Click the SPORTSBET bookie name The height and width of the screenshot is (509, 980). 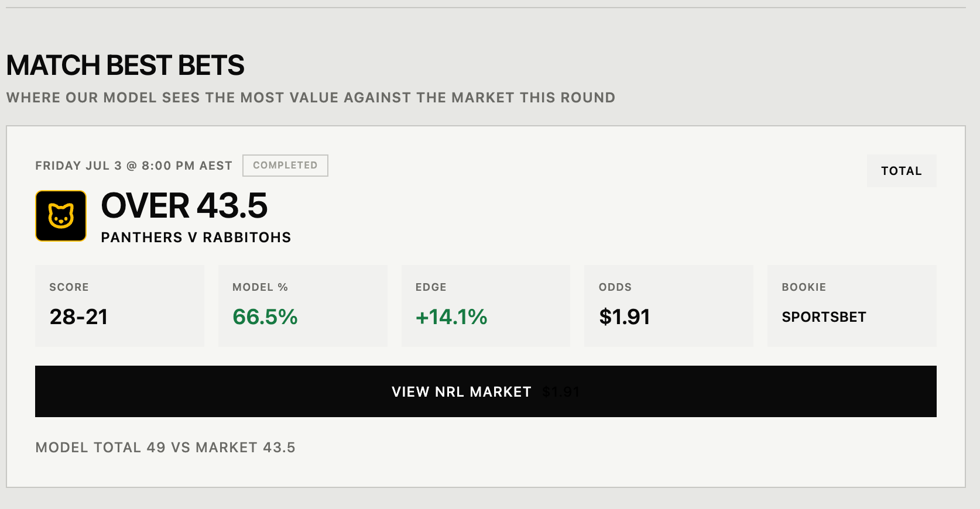tap(824, 317)
